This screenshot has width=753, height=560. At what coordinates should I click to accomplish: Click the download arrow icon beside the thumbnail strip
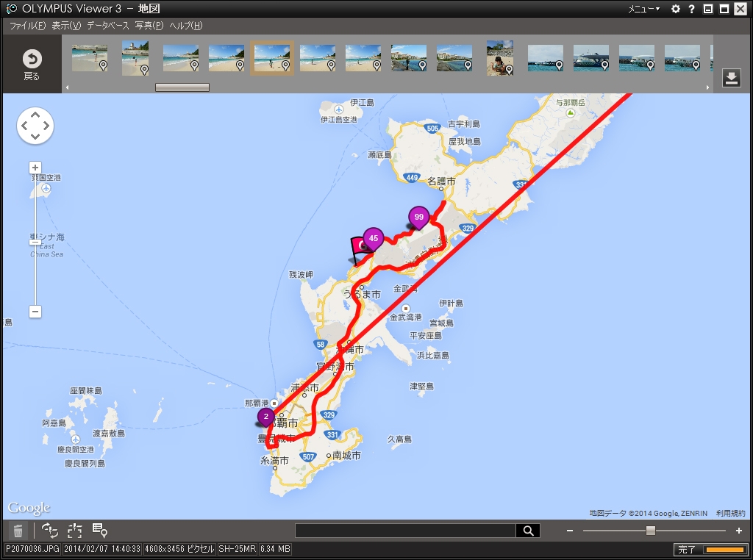(731, 77)
